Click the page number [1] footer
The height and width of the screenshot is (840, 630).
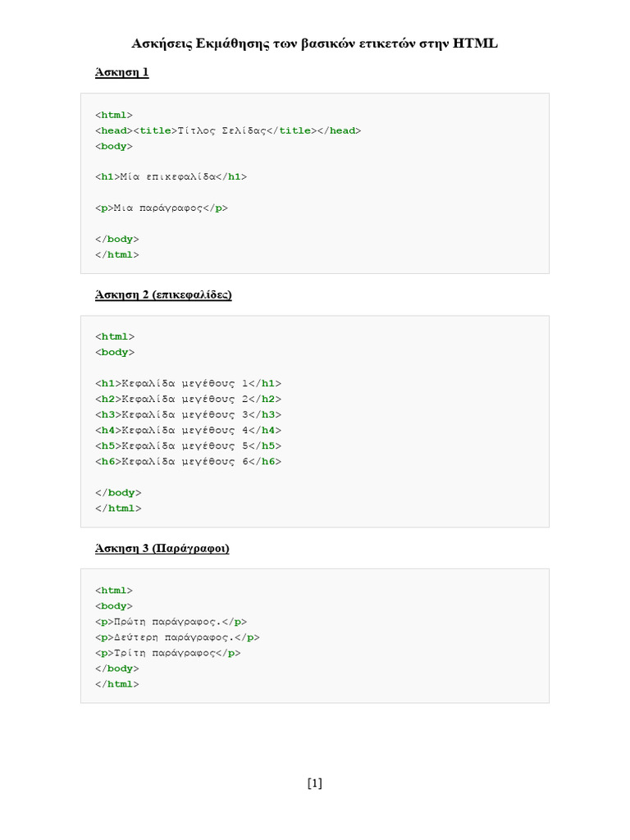click(315, 783)
